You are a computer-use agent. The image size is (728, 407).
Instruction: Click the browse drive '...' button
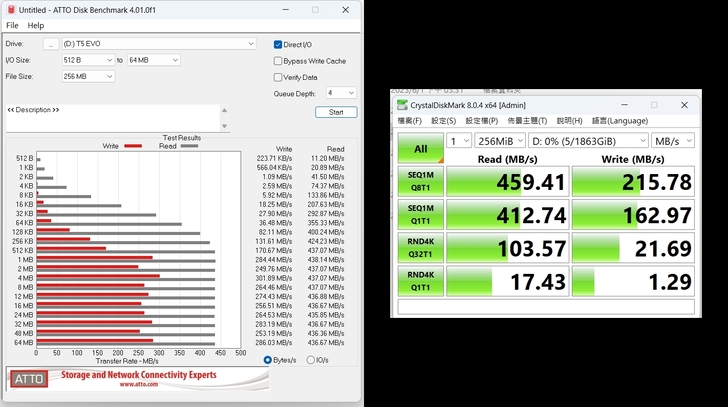pos(50,44)
